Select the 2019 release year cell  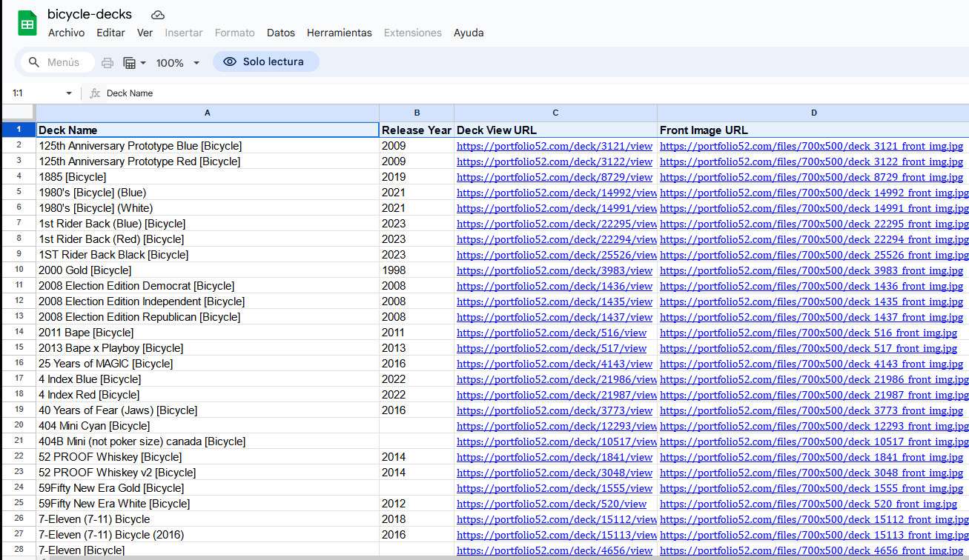click(x=417, y=177)
